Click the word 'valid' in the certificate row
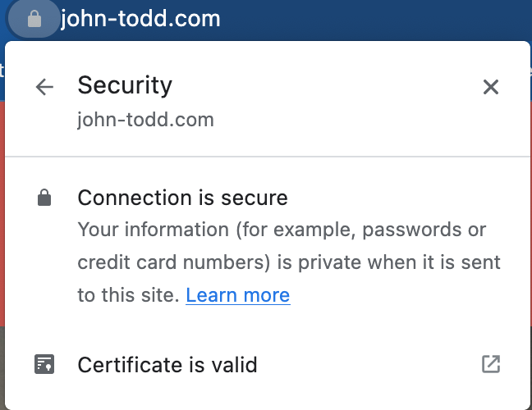This screenshot has width=532, height=410. [233, 364]
